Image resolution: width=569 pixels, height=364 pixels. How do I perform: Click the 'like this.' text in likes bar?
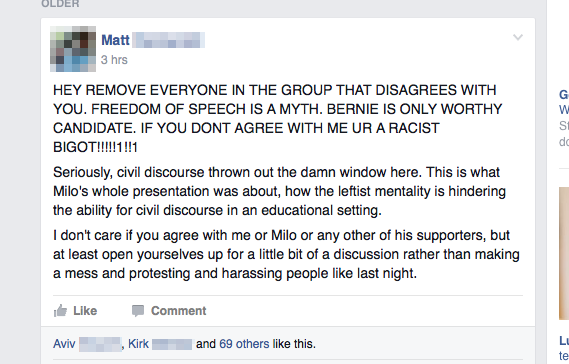coord(294,344)
